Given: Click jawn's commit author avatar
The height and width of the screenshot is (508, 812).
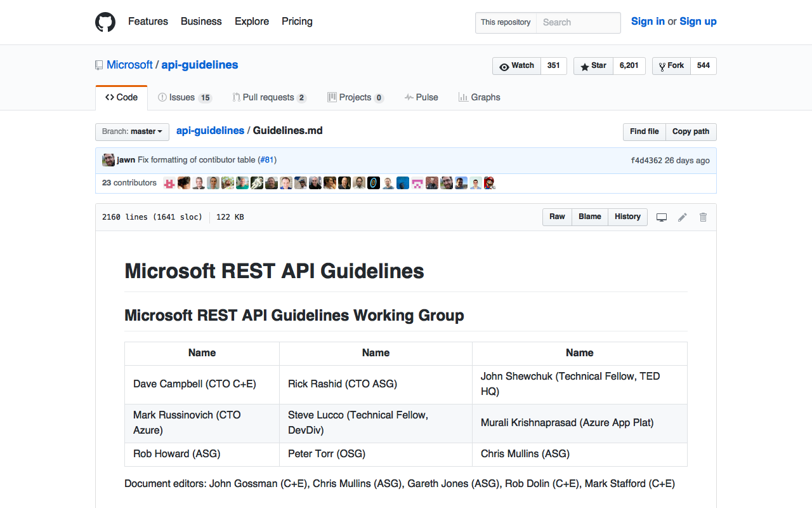Looking at the screenshot, I should [108, 160].
